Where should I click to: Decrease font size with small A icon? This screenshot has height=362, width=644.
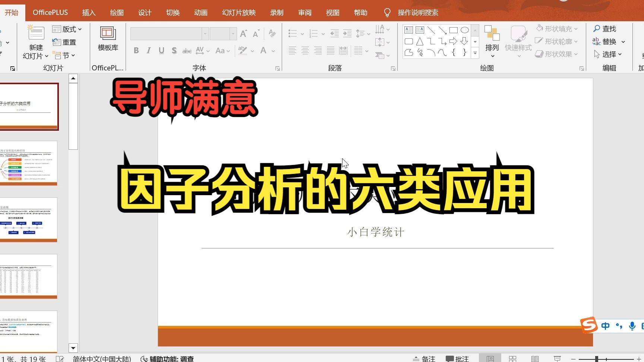tap(256, 34)
